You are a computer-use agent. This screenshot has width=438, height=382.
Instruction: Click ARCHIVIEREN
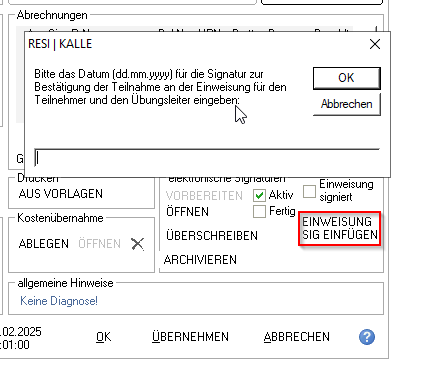(x=200, y=260)
